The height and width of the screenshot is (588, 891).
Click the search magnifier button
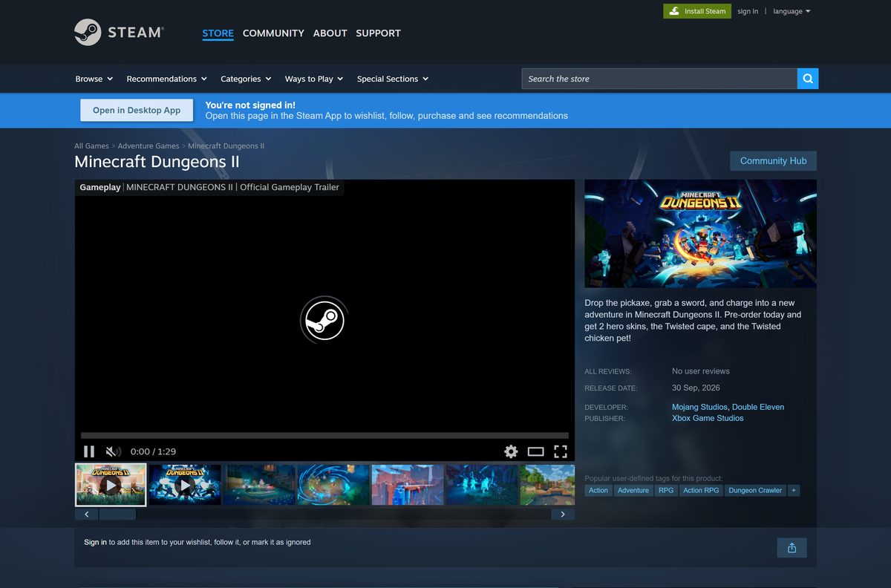point(808,79)
